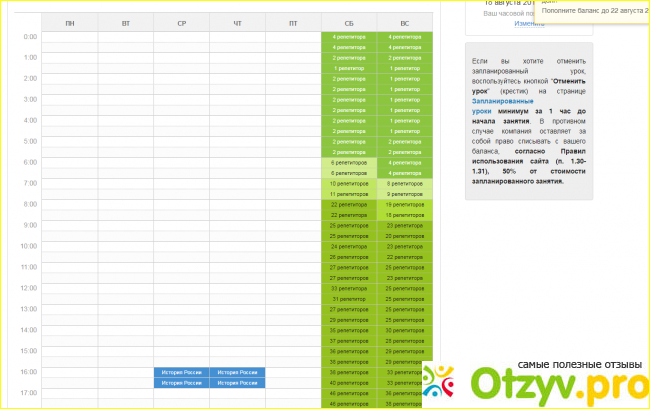This screenshot has height=409, width=650.
Task: Select the ПН column header
Action: [x=69, y=22]
